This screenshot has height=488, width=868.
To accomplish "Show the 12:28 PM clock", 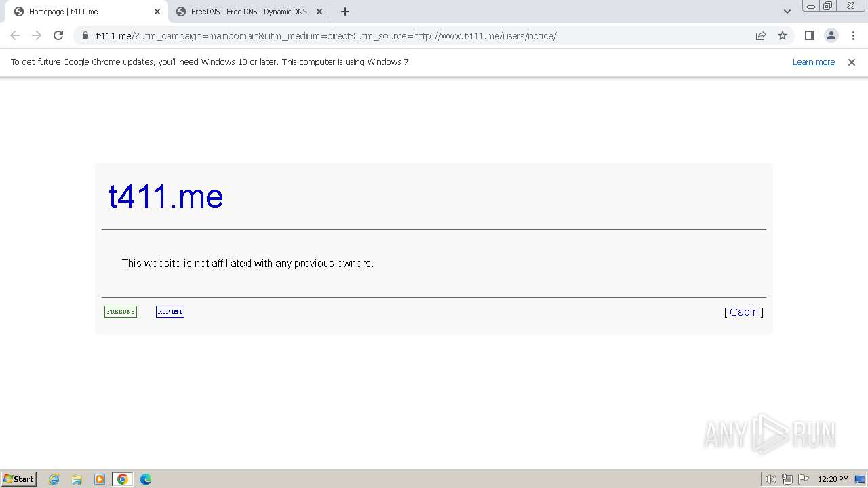I will pos(833,479).
